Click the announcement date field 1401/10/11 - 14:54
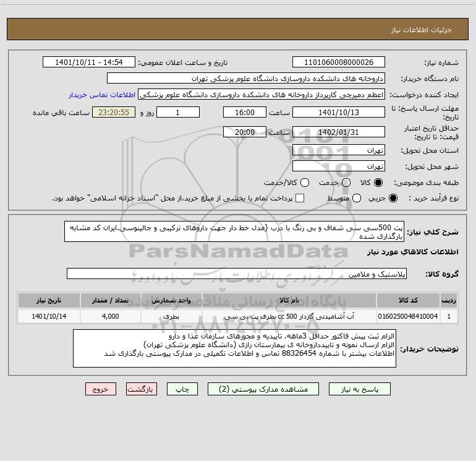Viewport: 476px width, 461px height. pos(89,62)
